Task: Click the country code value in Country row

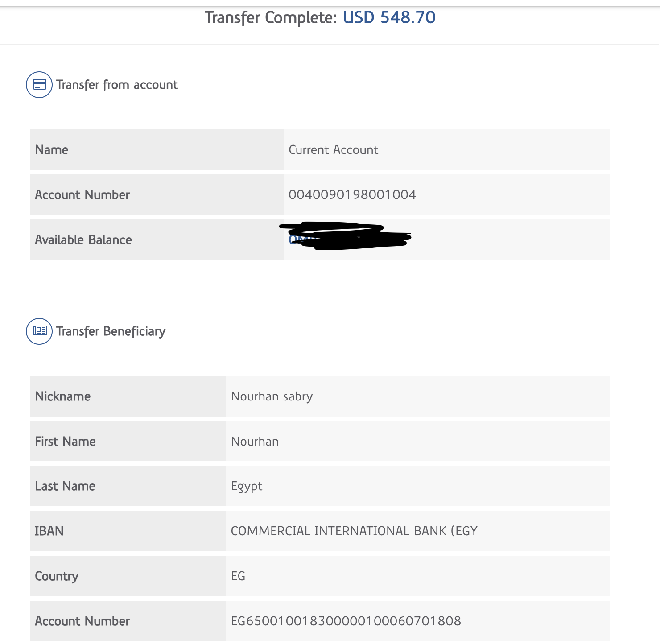Action: point(238,576)
